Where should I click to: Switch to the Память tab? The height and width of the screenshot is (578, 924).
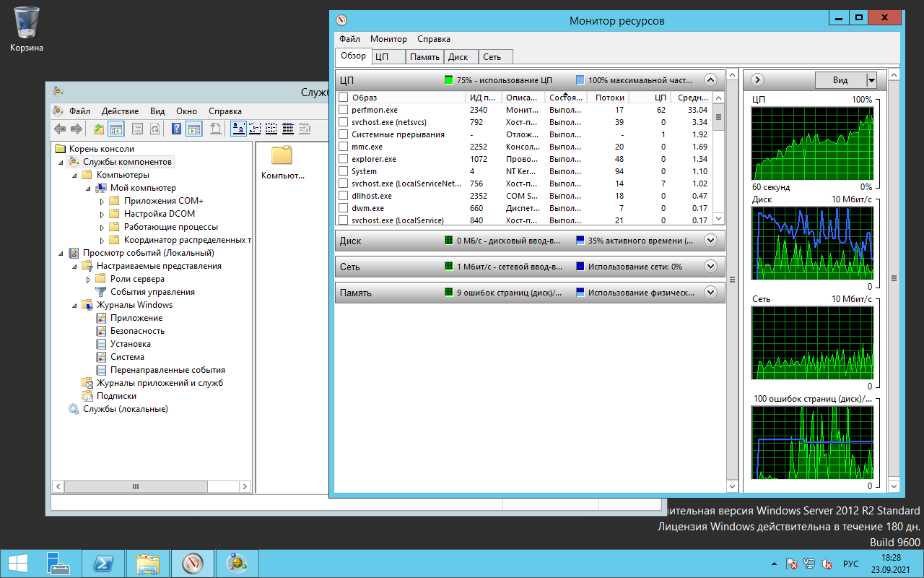424,56
